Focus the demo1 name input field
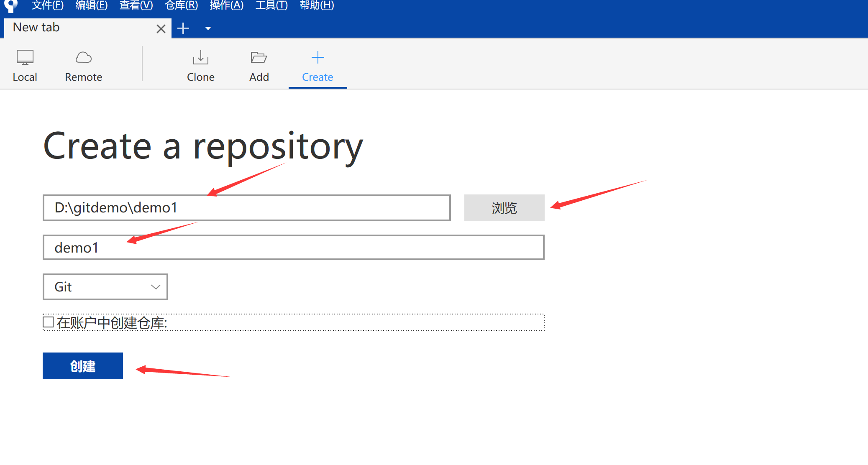Viewport: 868px width, 465px height. 293,248
